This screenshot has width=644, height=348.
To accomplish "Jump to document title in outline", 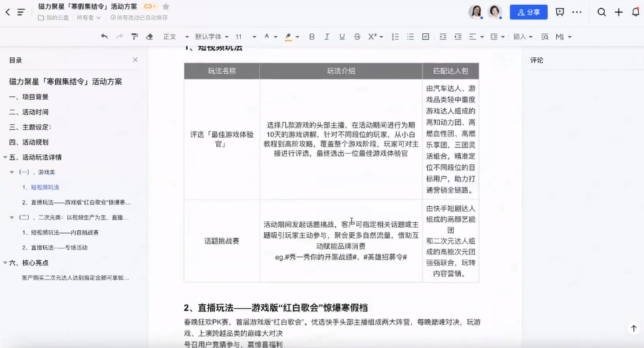I will tap(66, 82).
